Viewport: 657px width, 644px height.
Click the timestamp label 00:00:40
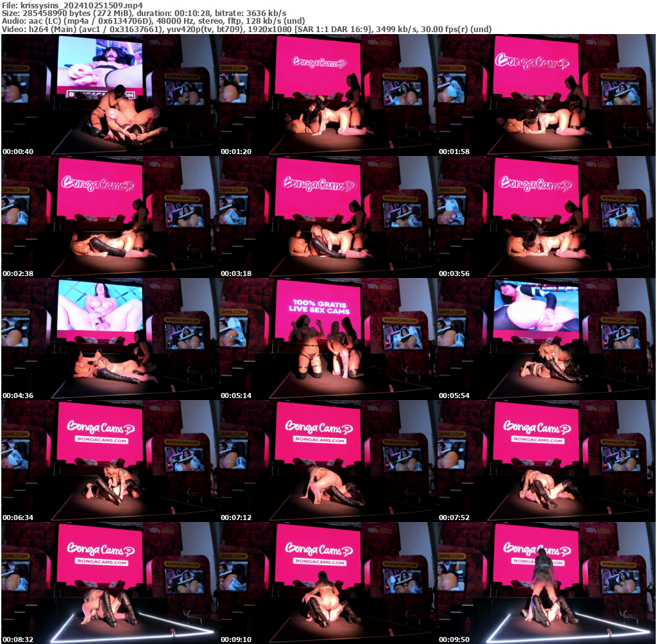coord(17,151)
